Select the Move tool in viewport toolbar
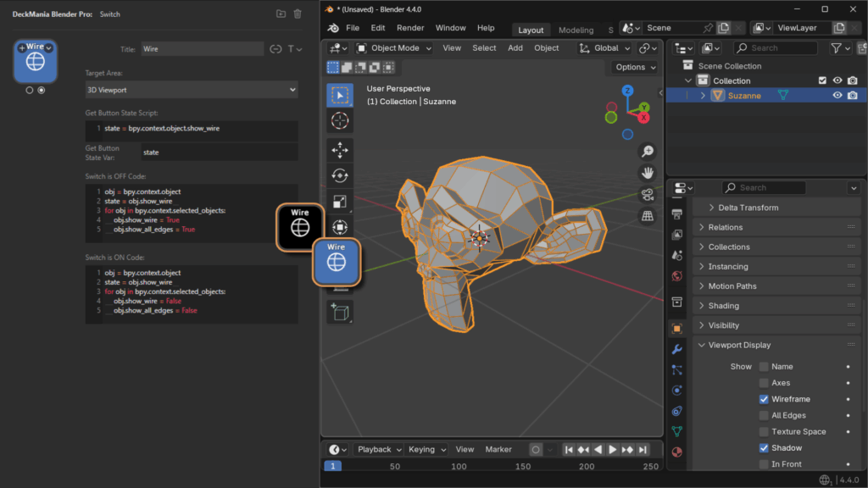This screenshot has height=488, width=868. [340, 150]
